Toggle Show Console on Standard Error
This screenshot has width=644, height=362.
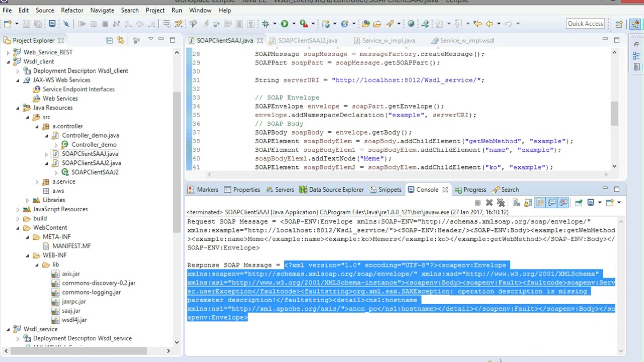tap(563, 203)
